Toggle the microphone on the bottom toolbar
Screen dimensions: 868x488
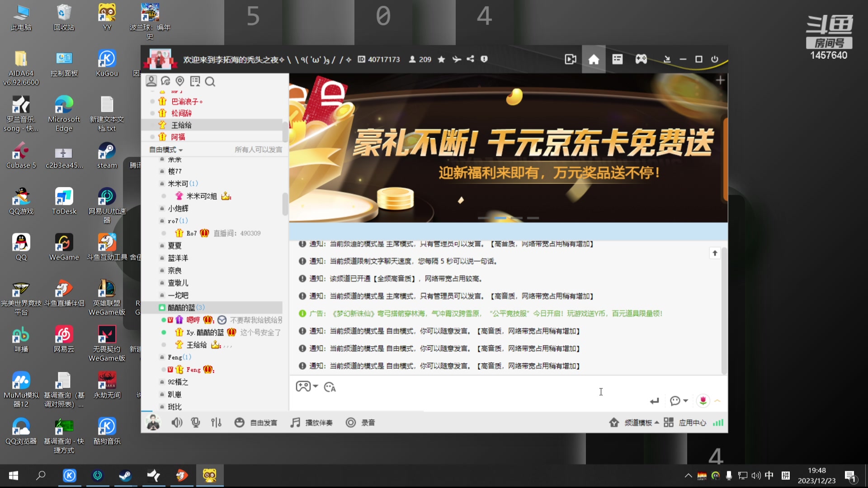tap(195, 422)
